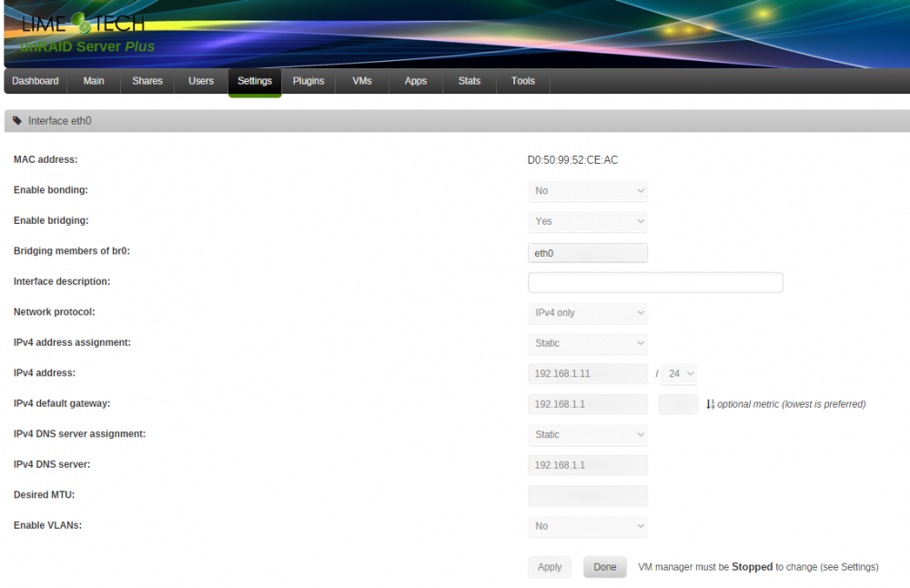The image size is (910, 588).
Task: Open the Apps tab
Action: pyautogui.click(x=416, y=81)
